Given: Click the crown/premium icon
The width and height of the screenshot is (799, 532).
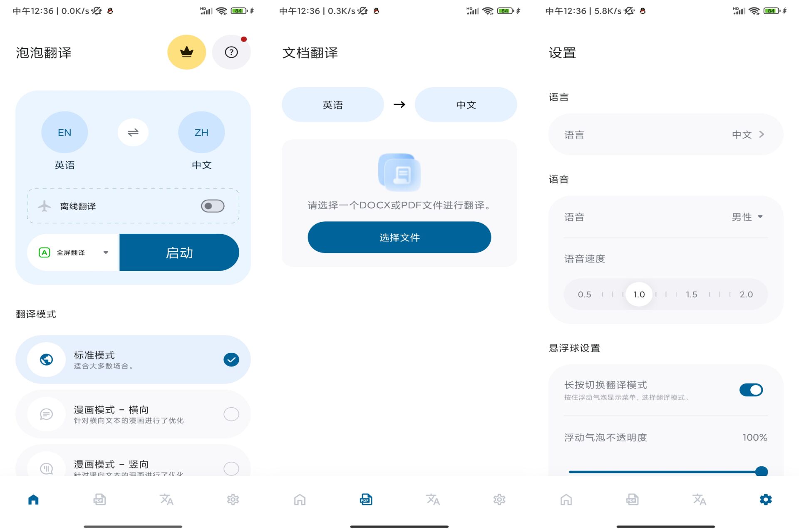Looking at the screenshot, I should click(186, 52).
